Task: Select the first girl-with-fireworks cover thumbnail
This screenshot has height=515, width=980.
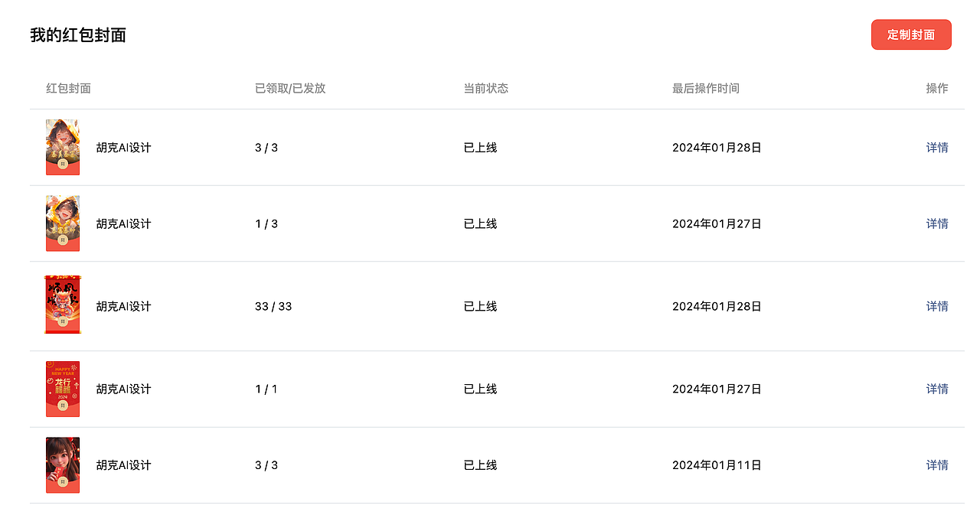Action: click(x=63, y=147)
